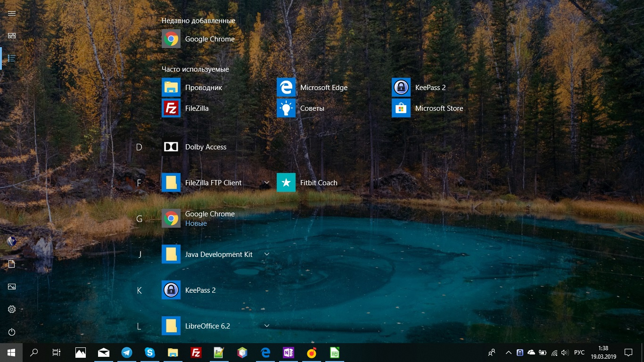Open LibreOffice Calc from taskbar
The width and height of the screenshot is (644, 362).
335,353
